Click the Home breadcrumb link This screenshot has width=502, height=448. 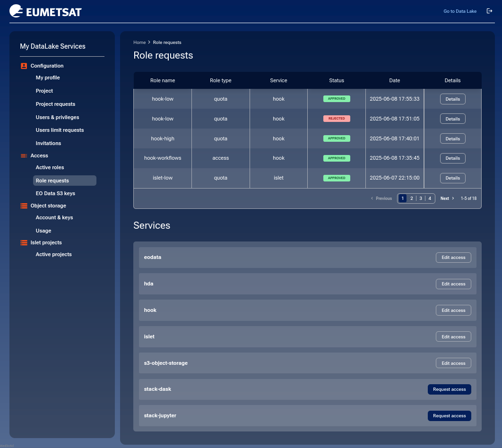[x=139, y=43]
